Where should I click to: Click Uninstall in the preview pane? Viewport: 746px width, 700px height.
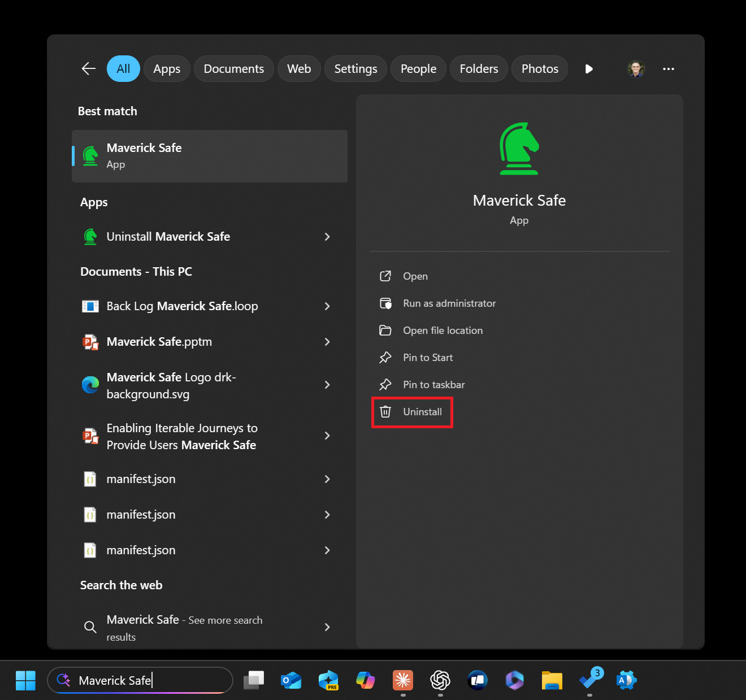click(422, 412)
